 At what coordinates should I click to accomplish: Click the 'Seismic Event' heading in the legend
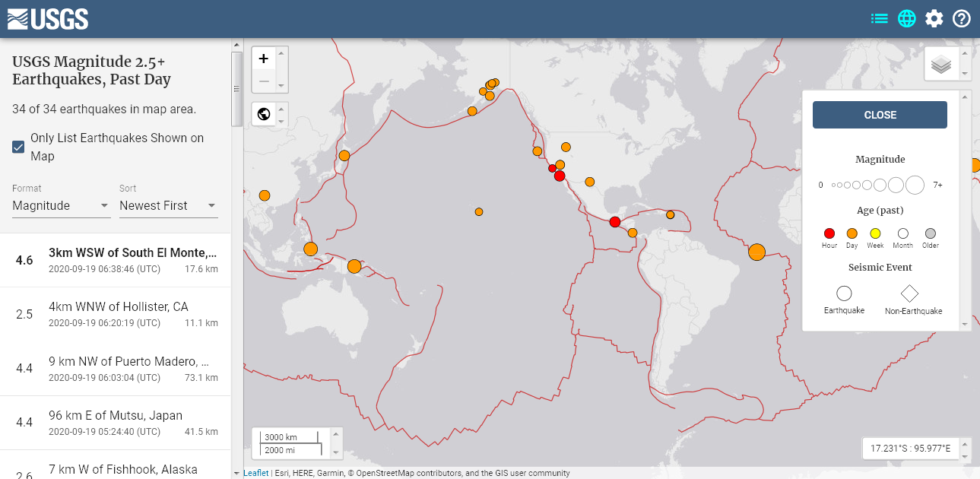pyautogui.click(x=880, y=268)
